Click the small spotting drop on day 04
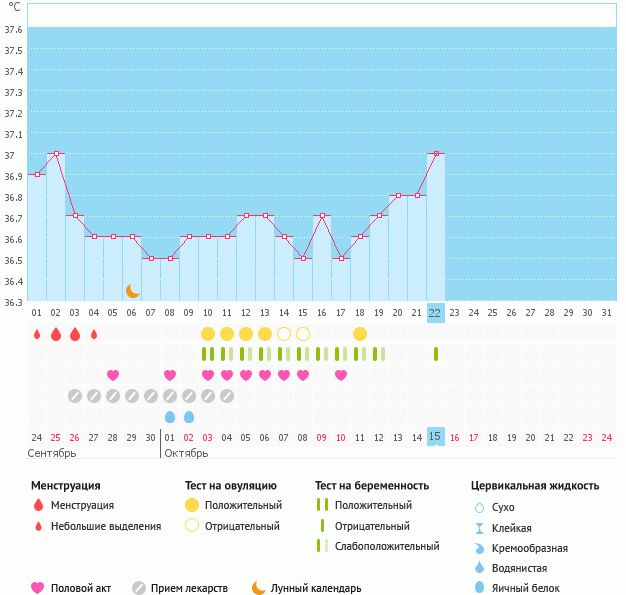Screen dimensions: 626x595 pyautogui.click(x=94, y=334)
